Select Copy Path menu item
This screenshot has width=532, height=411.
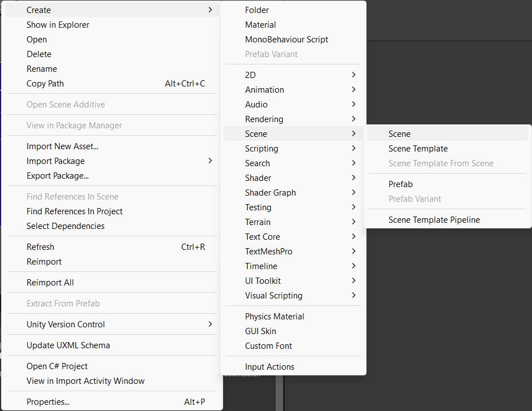pyautogui.click(x=112, y=84)
